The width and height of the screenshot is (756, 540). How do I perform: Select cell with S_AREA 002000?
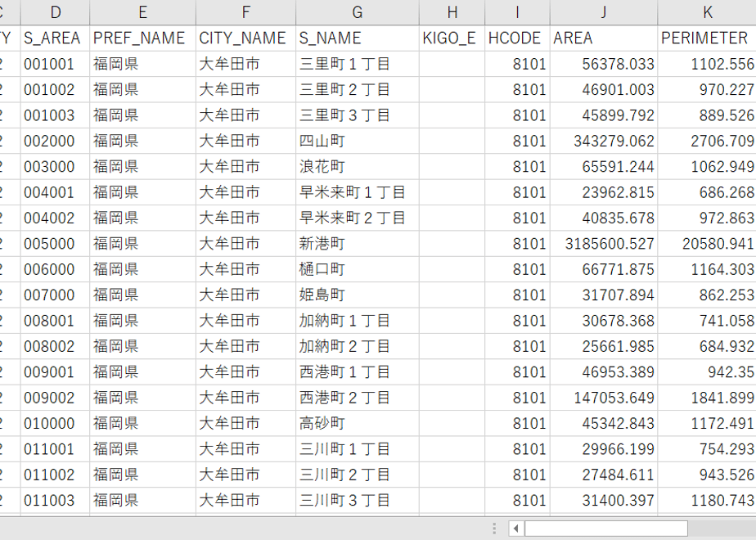click(x=55, y=141)
